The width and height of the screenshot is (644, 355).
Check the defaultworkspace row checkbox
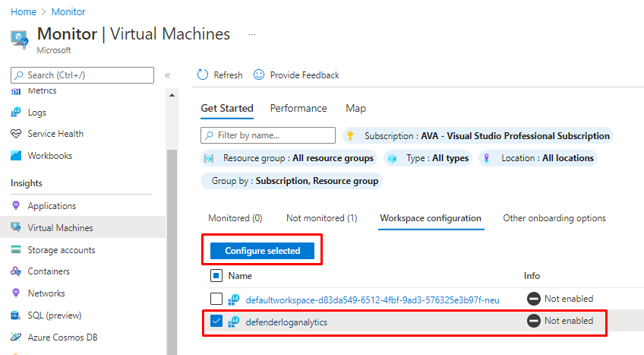(x=216, y=300)
